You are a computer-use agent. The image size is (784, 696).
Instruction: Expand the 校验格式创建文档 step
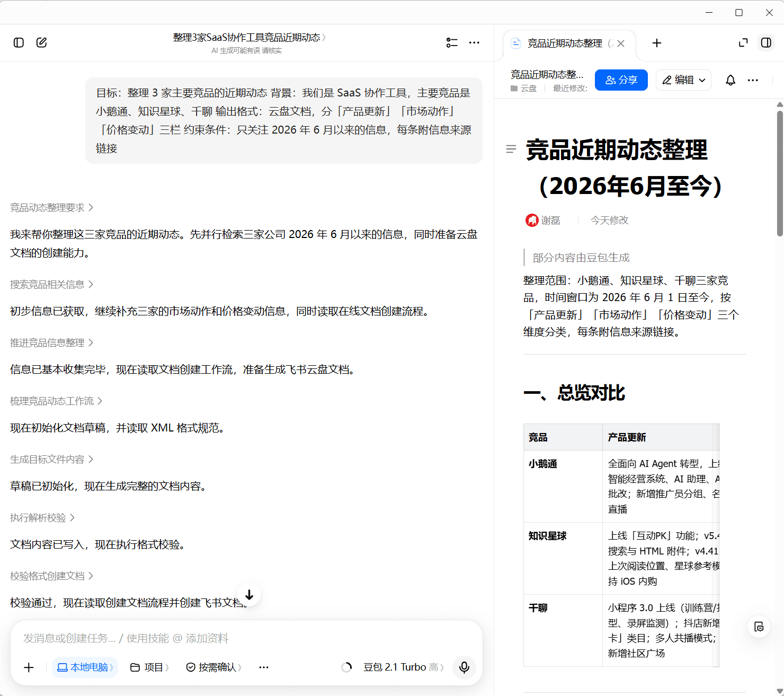click(x=51, y=576)
